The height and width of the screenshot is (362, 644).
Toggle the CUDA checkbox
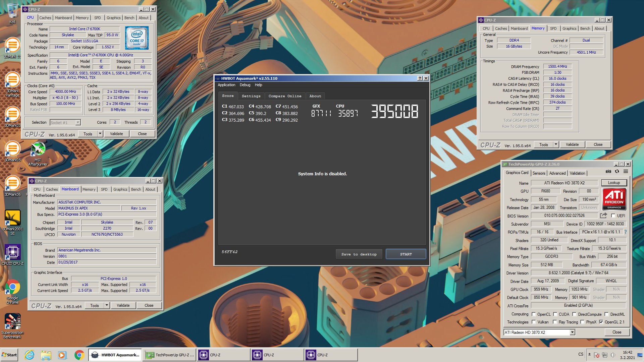(x=555, y=314)
